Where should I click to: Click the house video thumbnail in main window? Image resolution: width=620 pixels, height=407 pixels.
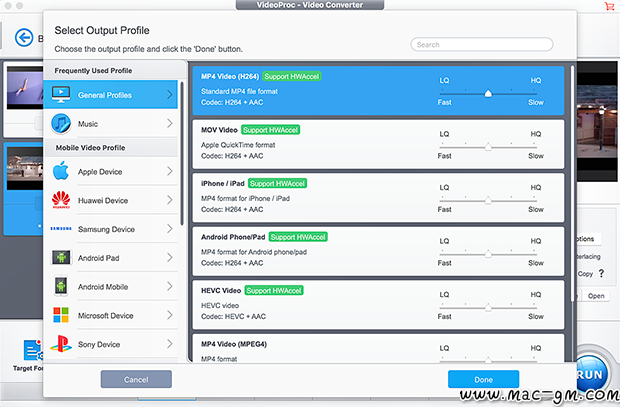click(25, 168)
